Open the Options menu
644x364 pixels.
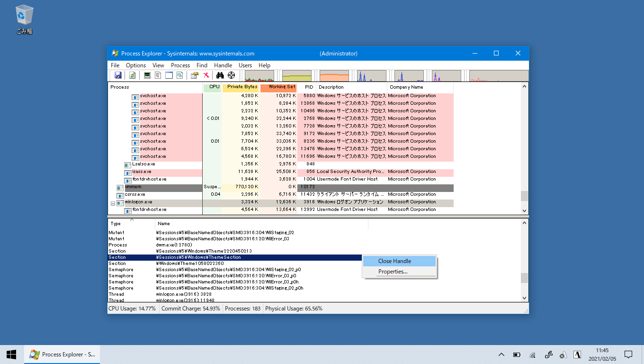point(136,65)
